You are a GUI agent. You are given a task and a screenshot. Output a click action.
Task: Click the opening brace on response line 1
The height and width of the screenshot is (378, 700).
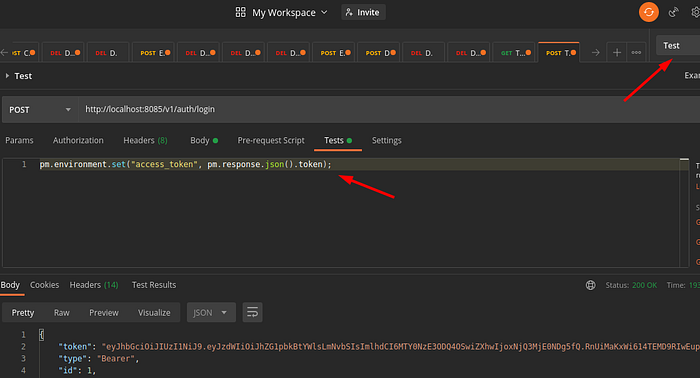pyautogui.click(x=41, y=335)
